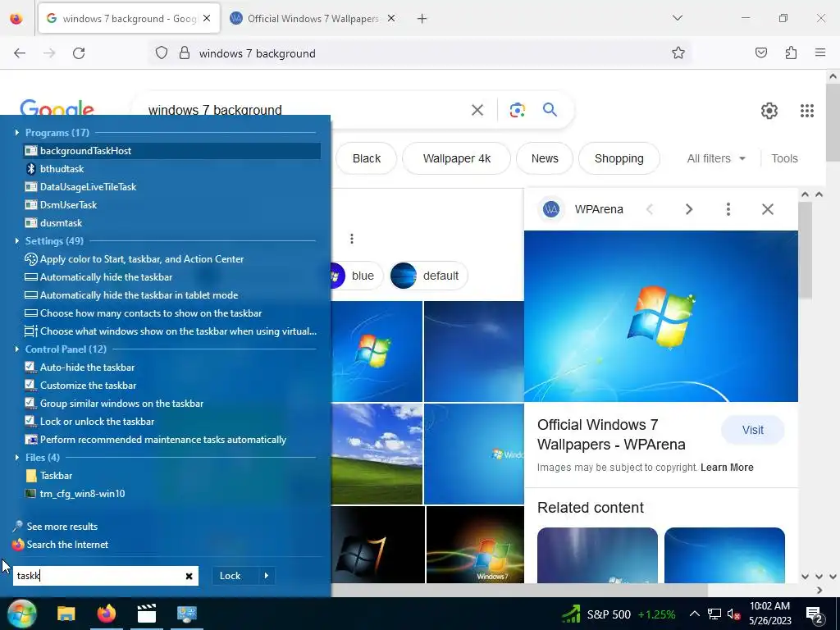The height and width of the screenshot is (630, 840).
Task: Open a new Firefox tab
Action: pos(422,19)
